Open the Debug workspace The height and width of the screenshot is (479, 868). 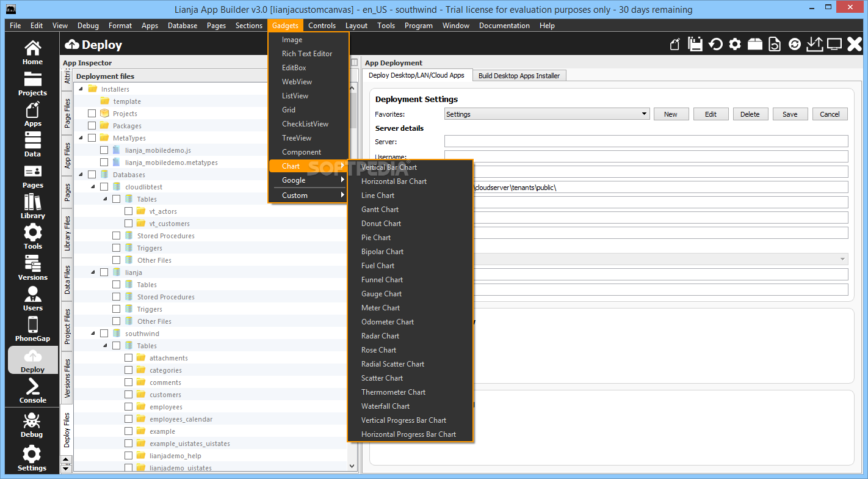coord(32,425)
